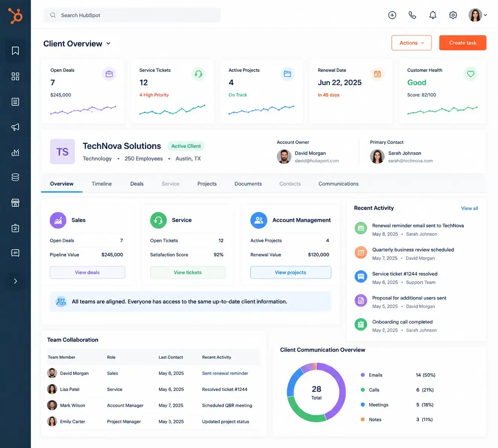
Task: Click in the Search HubSpot field
Action: point(132,15)
